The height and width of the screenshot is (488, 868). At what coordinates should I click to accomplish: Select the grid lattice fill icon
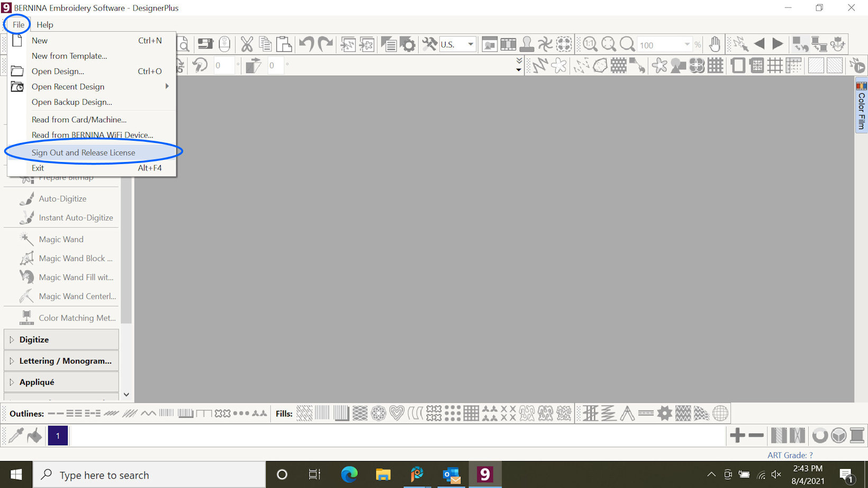[x=471, y=413]
